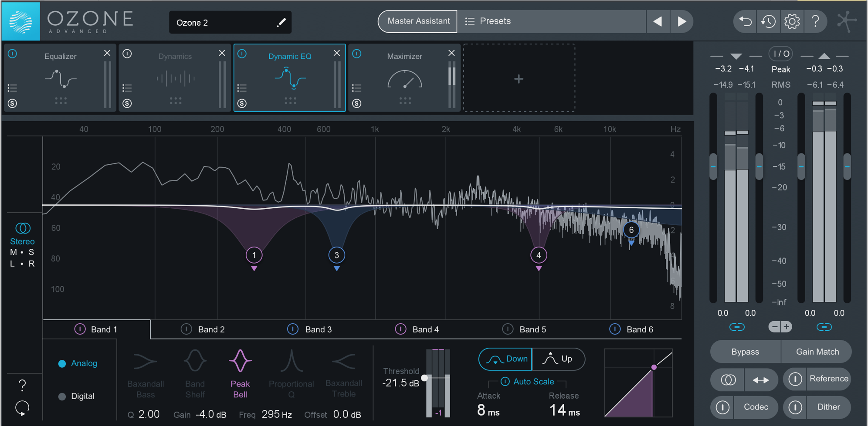This screenshot has height=427, width=868.
Task: Open the undo history clock icon
Action: click(x=768, y=21)
